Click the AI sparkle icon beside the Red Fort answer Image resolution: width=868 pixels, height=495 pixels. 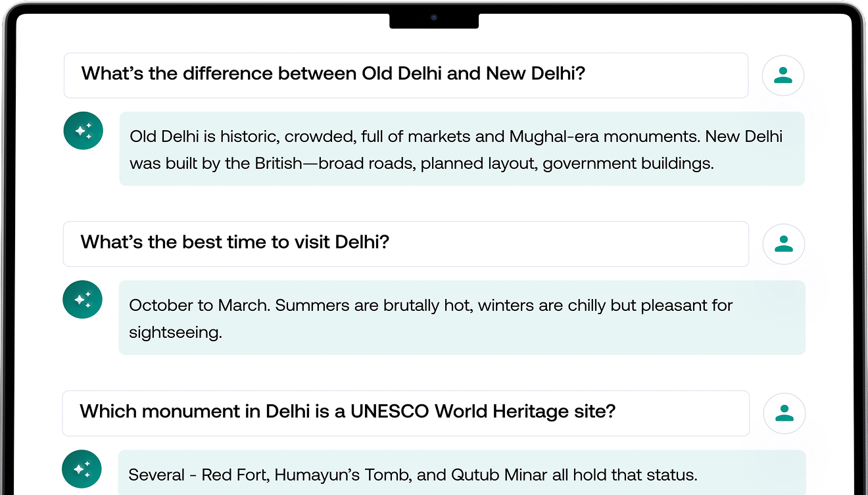[82, 469]
